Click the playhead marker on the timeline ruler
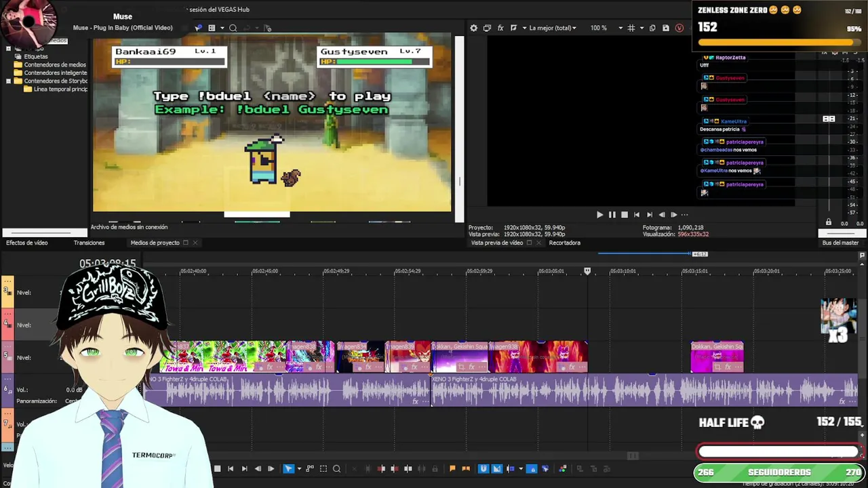Viewport: 868px width, 488px height. 587,270
